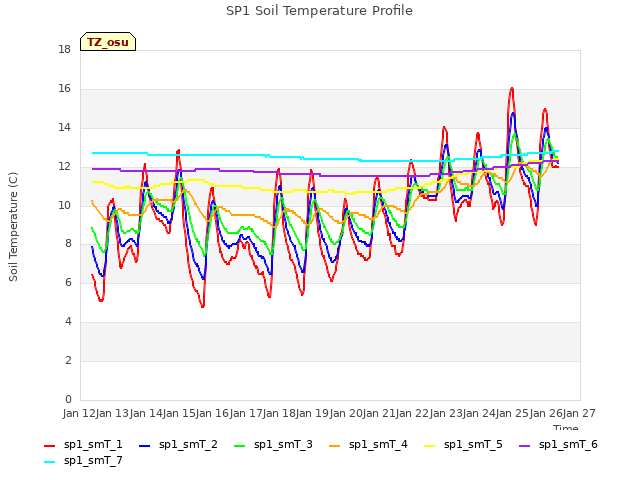This screenshot has width=640, height=480.
Task: Click the Jan 27 x-axis tick label
Action: (x=579, y=413)
